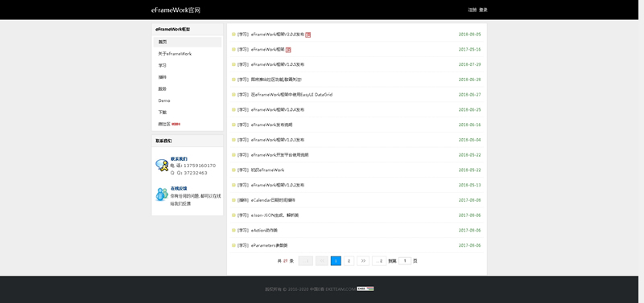
Task: Click yellow bullet of the 2018-06-28 row
Action: 233,80
